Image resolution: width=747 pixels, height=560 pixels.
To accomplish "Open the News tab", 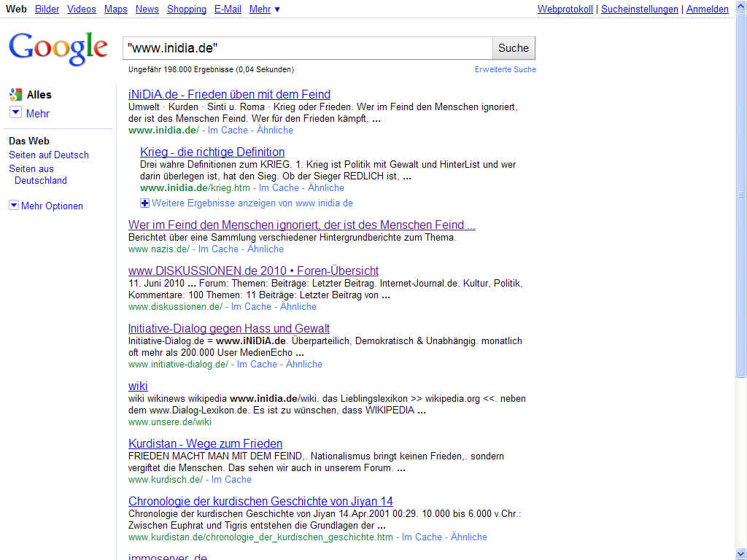I will tap(147, 9).
